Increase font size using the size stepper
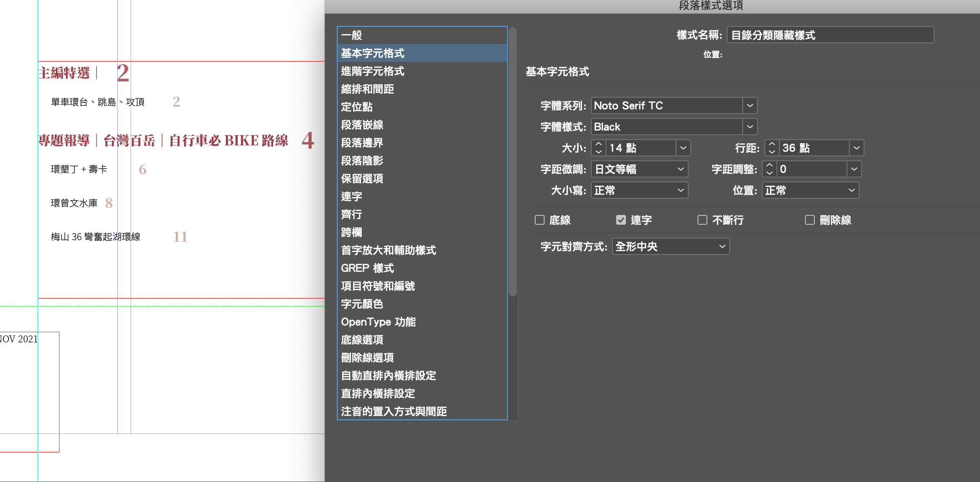The image size is (980, 482). coord(598,144)
